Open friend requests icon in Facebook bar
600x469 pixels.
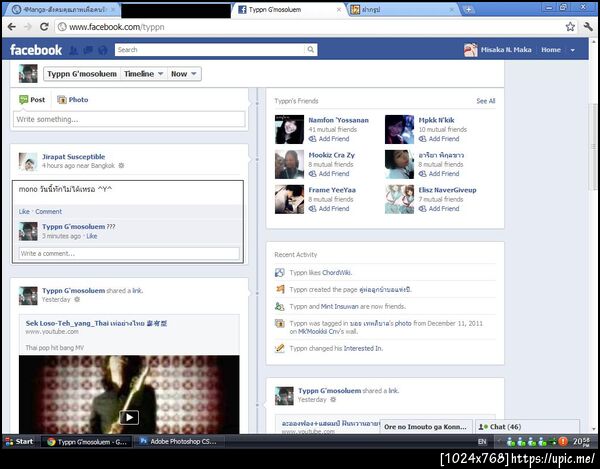tap(73, 50)
